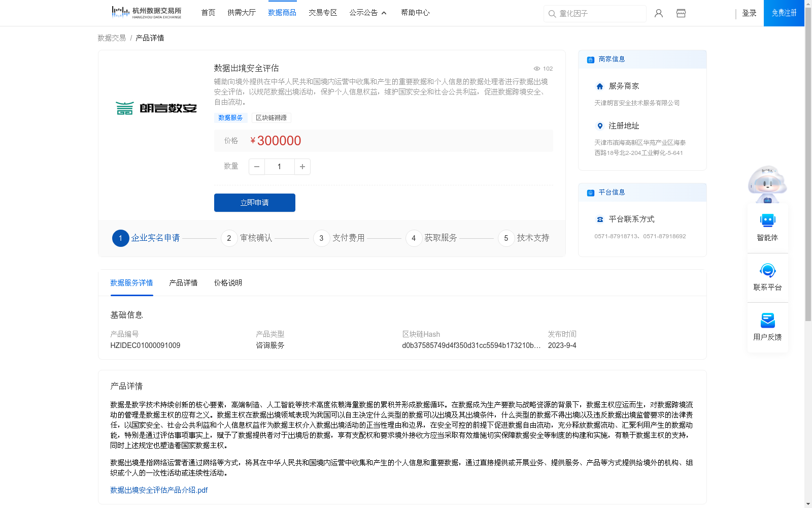The image size is (812, 508).
Task: Click the 区块链溯源 tag
Action: pos(271,118)
